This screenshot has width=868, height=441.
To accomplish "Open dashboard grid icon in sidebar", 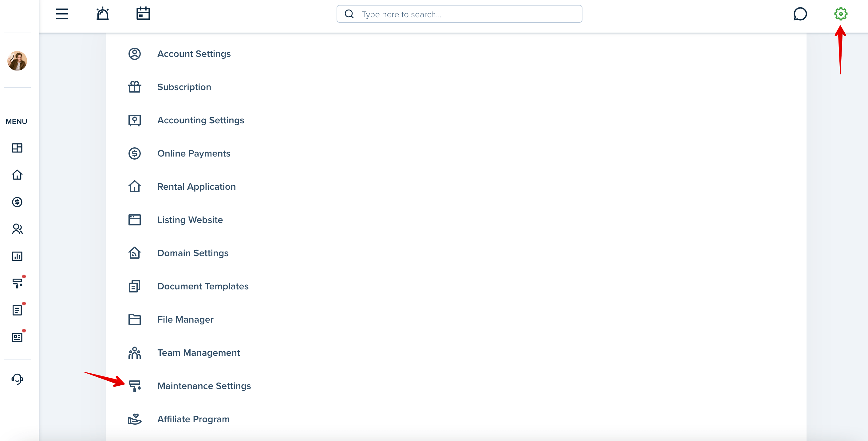I will point(17,148).
